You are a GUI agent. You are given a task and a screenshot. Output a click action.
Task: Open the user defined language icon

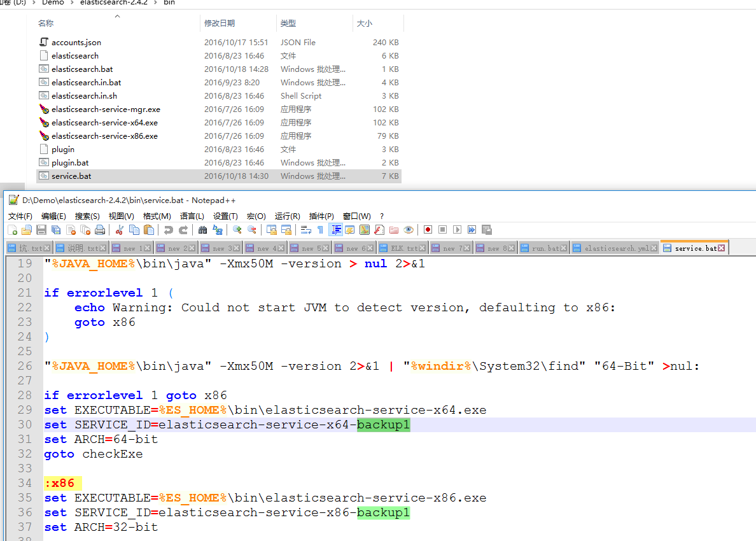tap(350, 230)
